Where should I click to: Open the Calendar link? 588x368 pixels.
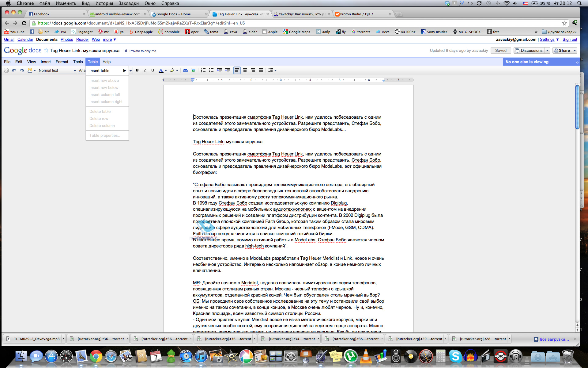[25, 40]
